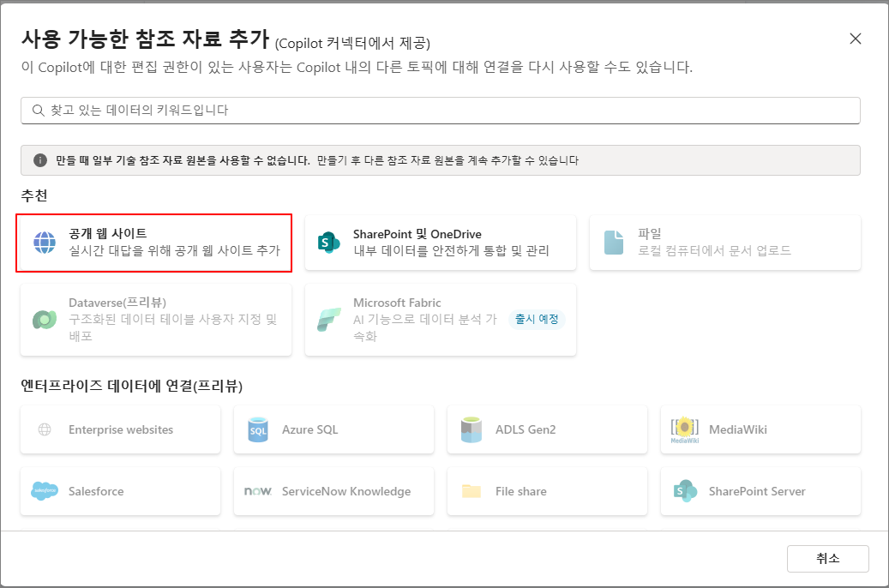Select the 공개 웹 사이트 card title
Viewport: 889px width, 588px height.
[108, 234]
